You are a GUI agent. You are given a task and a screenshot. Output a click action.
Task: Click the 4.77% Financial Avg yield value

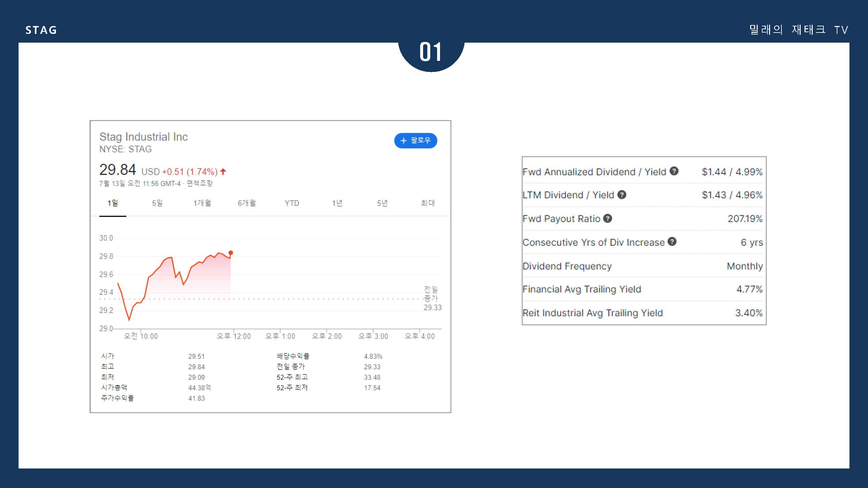pos(750,289)
